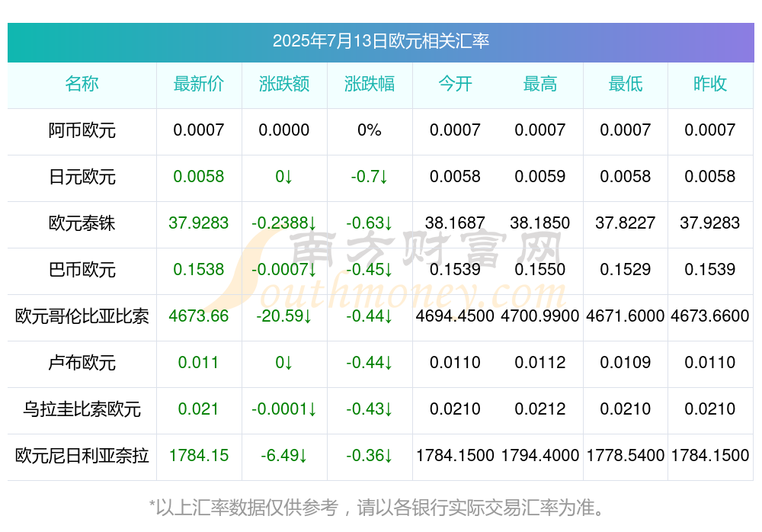This screenshot has width=762, height=532.
Task: Select the 欧元尼日利亚奈拉 row name
Action: click(82, 456)
